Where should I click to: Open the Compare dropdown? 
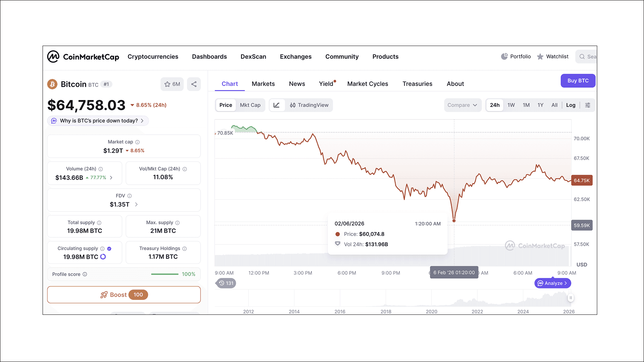tap(462, 105)
